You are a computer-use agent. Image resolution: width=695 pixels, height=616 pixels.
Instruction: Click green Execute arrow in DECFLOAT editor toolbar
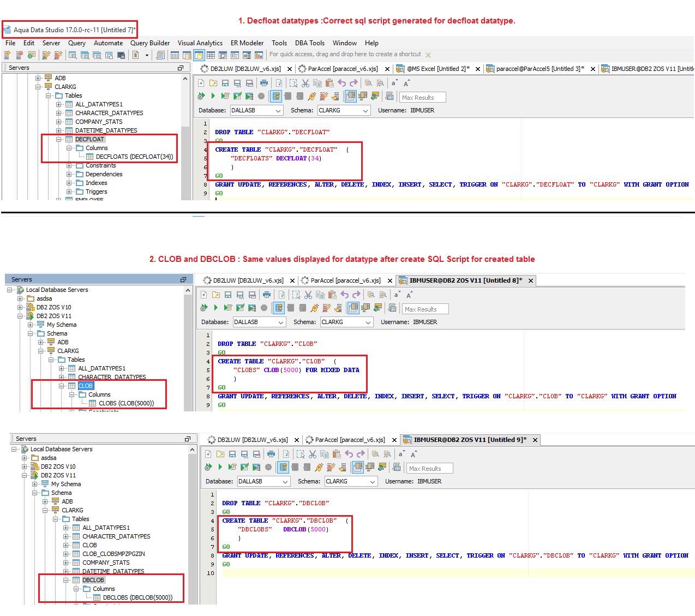(213, 96)
